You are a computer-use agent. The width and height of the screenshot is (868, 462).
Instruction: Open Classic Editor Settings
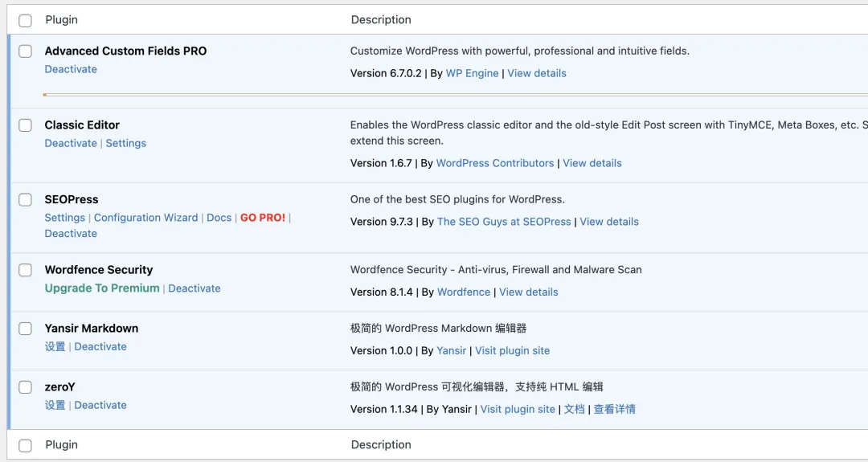[126, 143]
